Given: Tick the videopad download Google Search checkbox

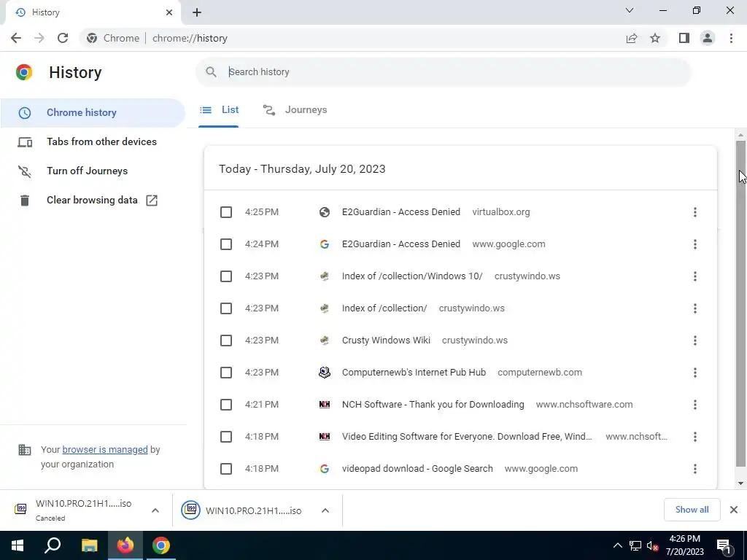Looking at the screenshot, I should (x=226, y=469).
